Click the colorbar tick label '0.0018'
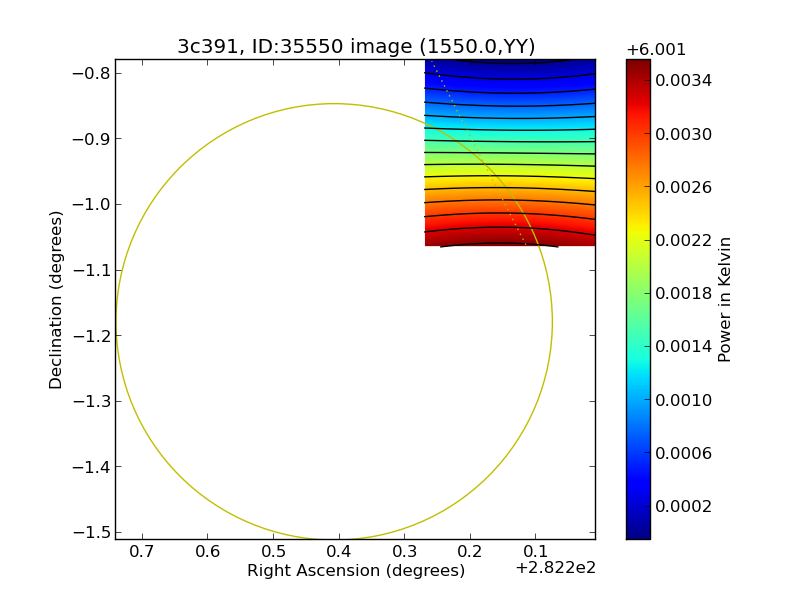 click(x=683, y=293)
